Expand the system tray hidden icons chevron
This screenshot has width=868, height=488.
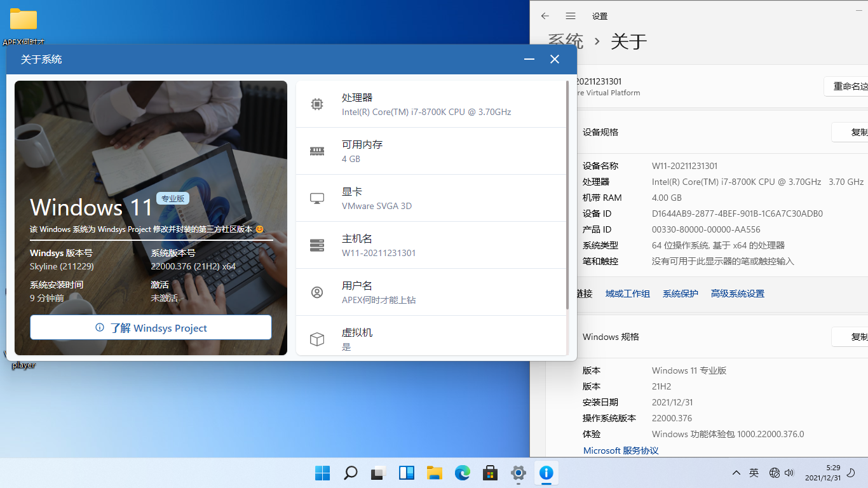pos(736,473)
